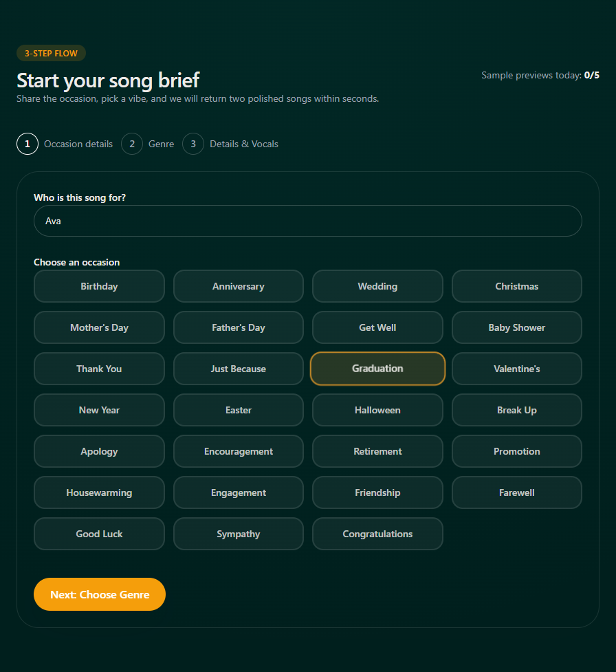Choose the Apology occasion

click(99, 451)
